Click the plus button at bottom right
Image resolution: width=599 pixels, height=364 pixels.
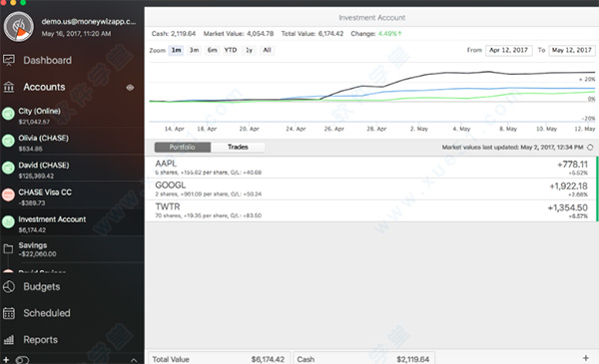point(586,358)
